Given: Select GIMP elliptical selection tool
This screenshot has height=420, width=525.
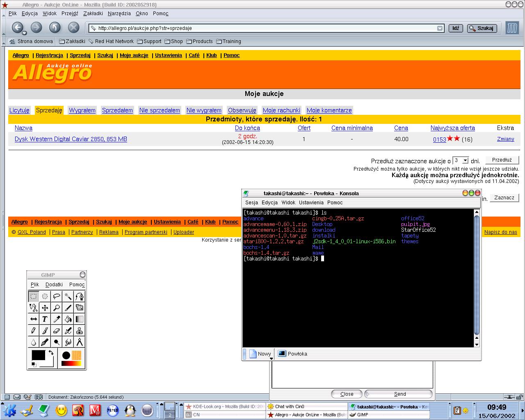Looking at the screenshot, I should pos(45,296).
